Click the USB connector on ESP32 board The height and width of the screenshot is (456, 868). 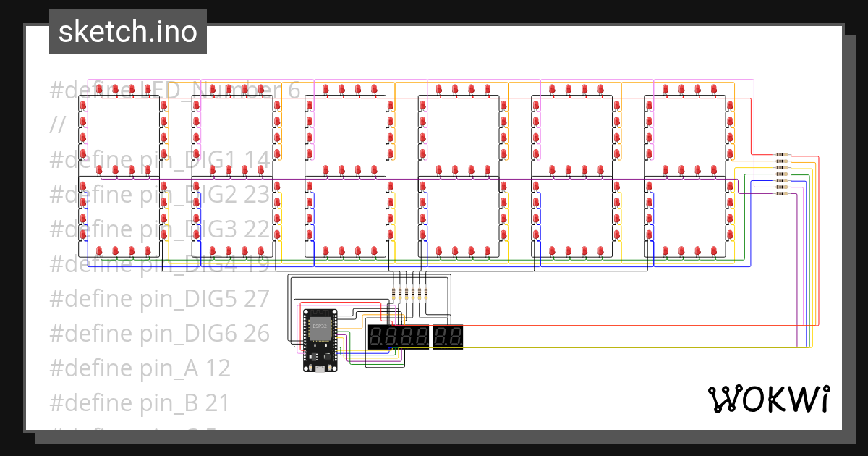tap(319, 369)
